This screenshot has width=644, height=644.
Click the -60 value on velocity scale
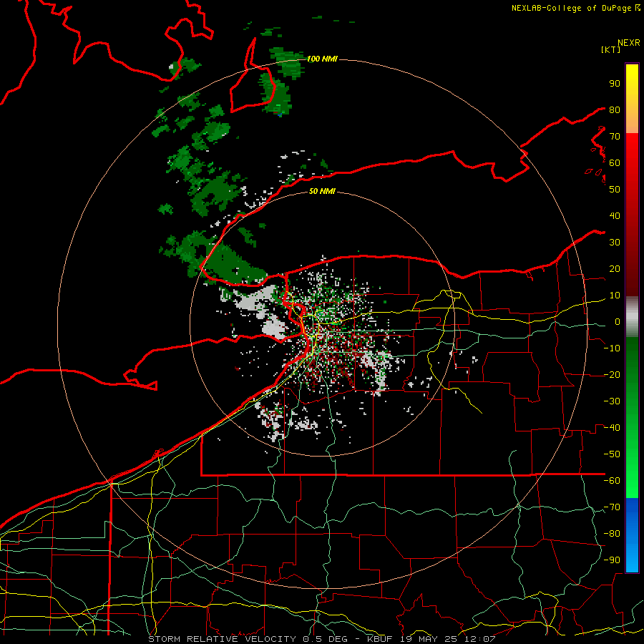pos(612,481)
